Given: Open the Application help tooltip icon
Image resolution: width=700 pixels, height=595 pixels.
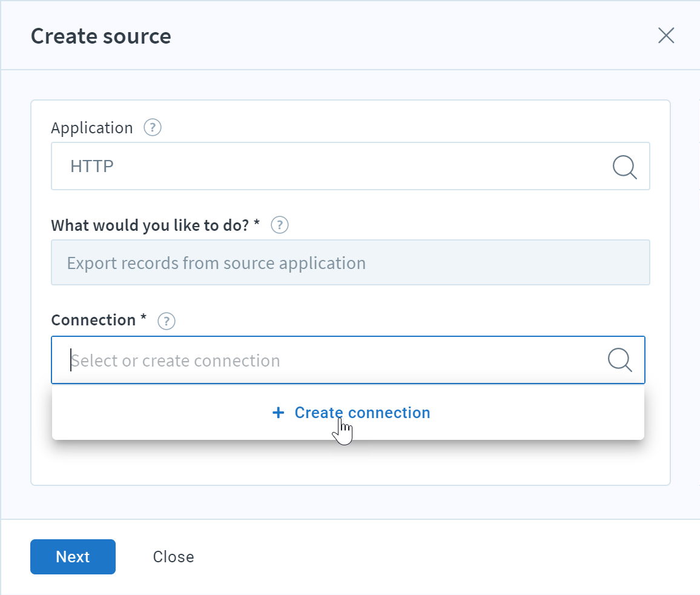Looking at the screenshot, I should pos(153,127).
